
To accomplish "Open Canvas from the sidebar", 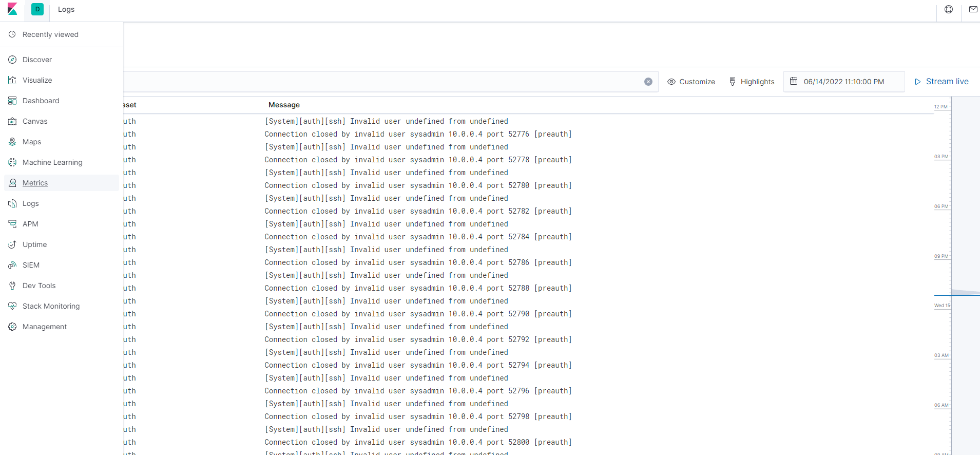I will (x=35, y=121).
